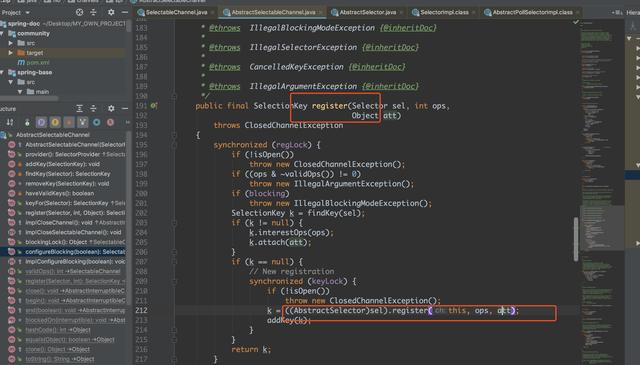Select toString(): String in Structure
Image resolution: width=640 pixels, height=365 pixels.
(60, 359)
